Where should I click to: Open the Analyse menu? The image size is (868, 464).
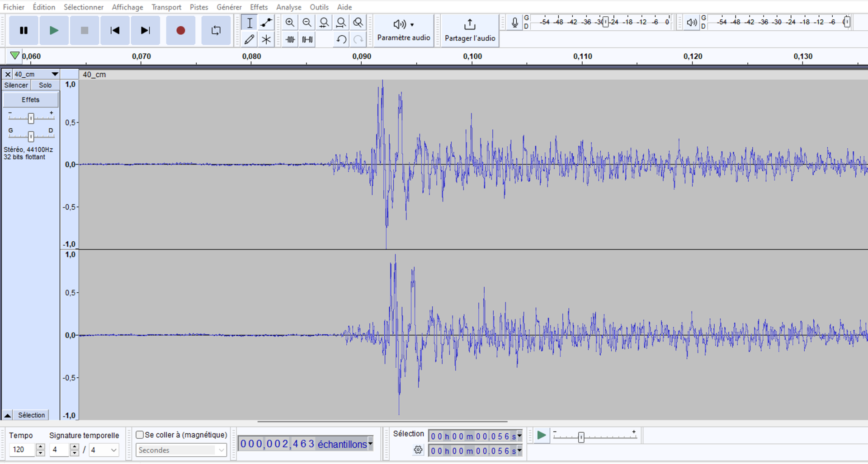(289, 7)
